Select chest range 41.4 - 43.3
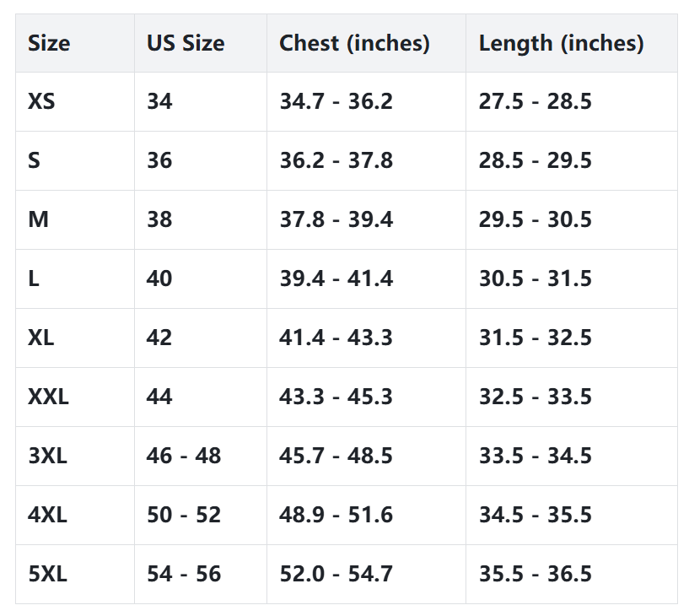Image resolution: width=689 pixels, height=616 pixels. point(336,338)
